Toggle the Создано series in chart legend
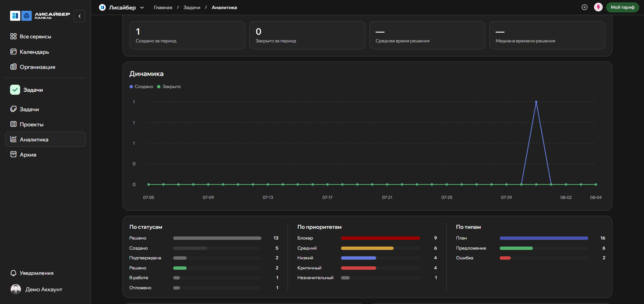The image size is (644, 304). coord(141,87)
